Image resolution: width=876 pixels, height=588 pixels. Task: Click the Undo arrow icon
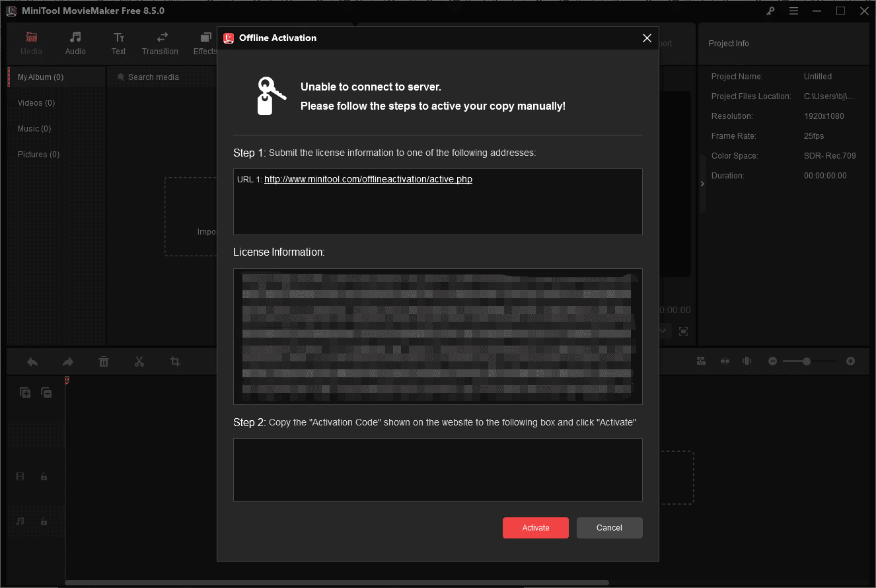click(x=32, y=361)
